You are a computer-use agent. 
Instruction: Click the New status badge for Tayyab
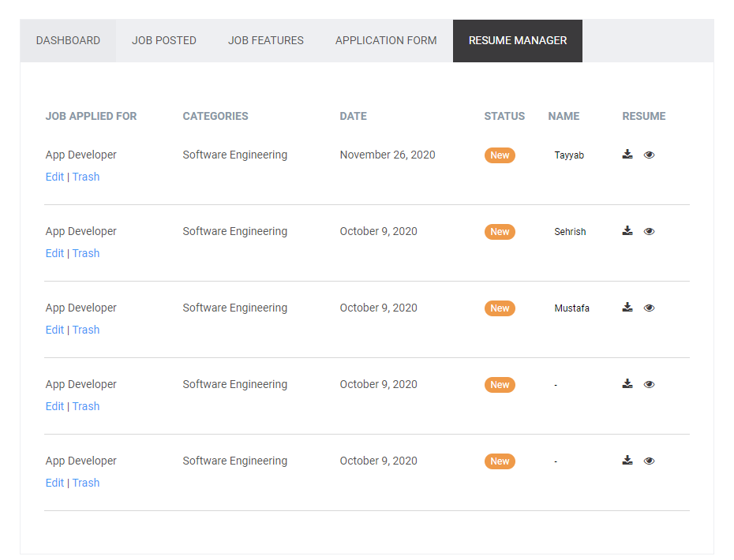click(x=500, y=155)
